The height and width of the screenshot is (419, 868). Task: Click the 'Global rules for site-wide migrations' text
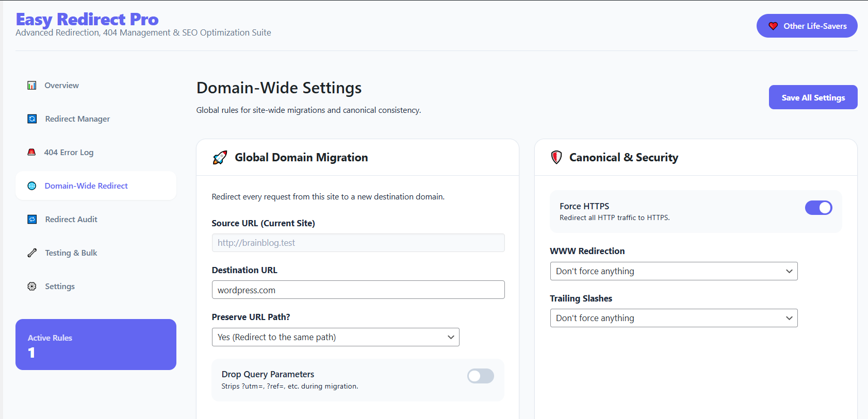(x=308, y=110)
